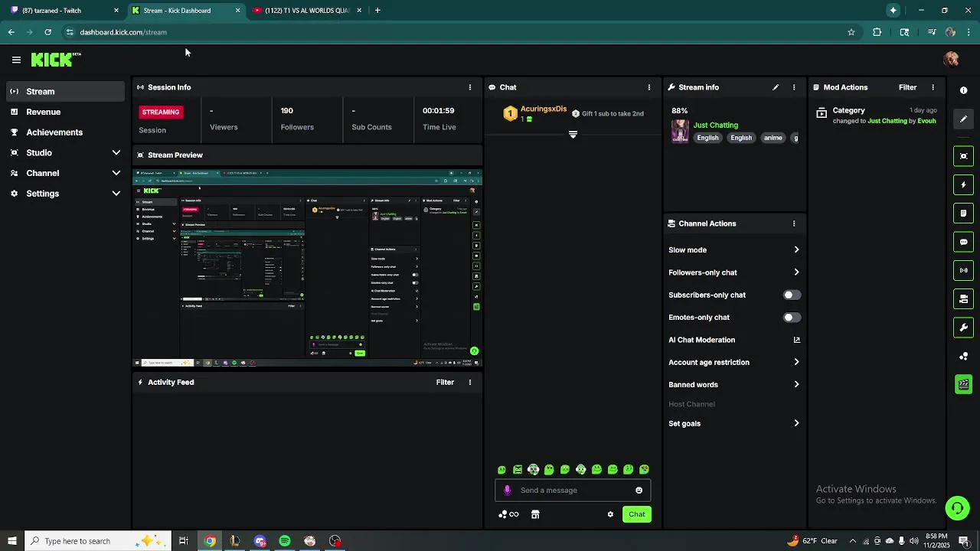The image size is (980, 551).
Task: Click the channel points infinity icon
Action: pyautogui.click(x=509, y=514)
